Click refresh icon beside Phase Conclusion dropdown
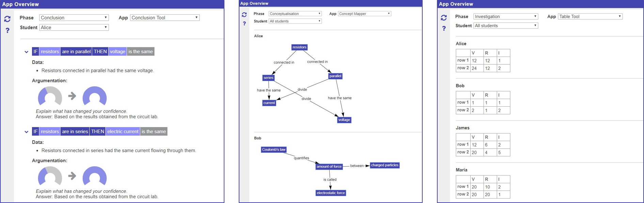The height and width of the screenshot is (203, 644). click(x=7, y=19)
